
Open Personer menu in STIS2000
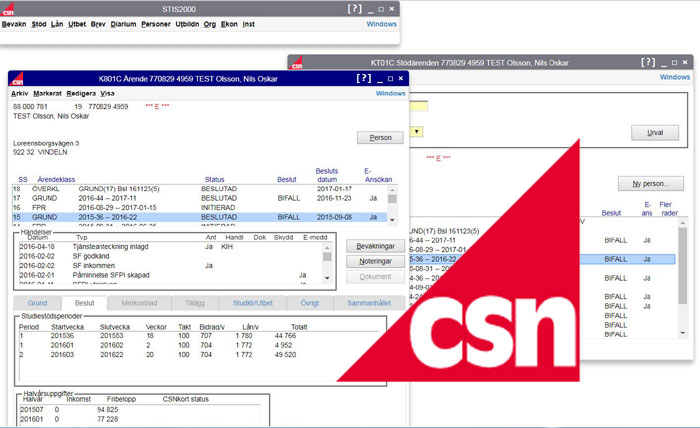pyautogui.click(x=156, y=24)
